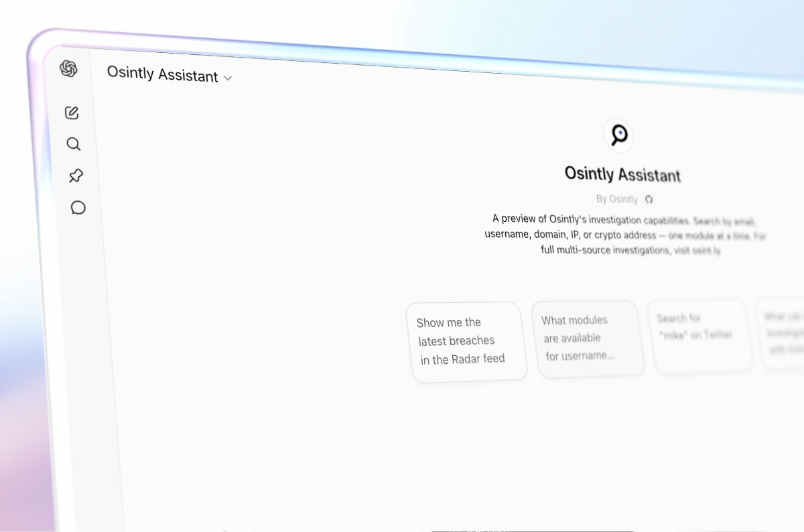Click the 'A preview of Osintly's investigation' description

(625, 235)
